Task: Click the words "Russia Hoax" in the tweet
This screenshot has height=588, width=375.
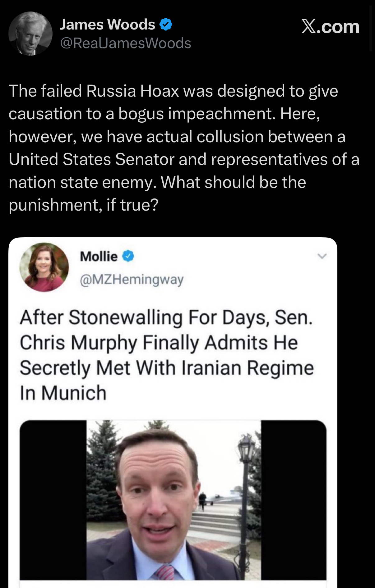Action: pyautogui.click(x=132, y=91)
